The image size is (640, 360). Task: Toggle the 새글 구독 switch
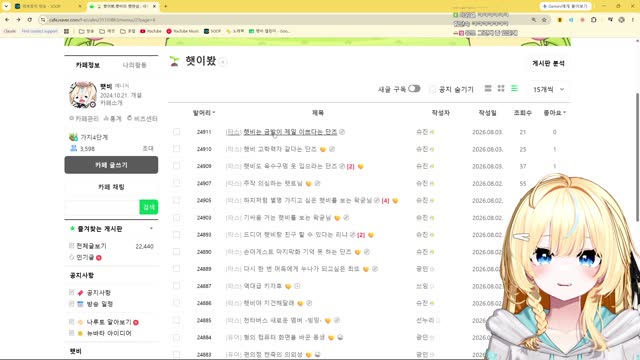tap(414, 89)
